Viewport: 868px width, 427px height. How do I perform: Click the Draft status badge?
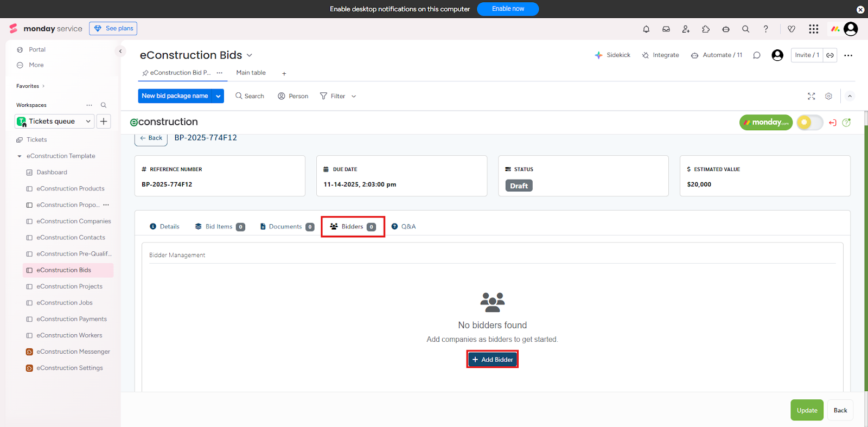[519, 186]
